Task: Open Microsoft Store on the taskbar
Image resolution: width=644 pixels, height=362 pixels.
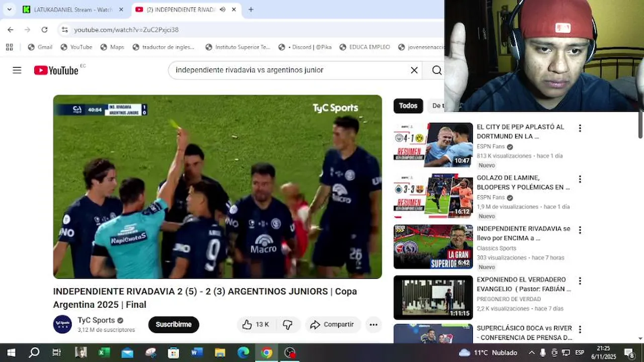Action: click(x=174, y=352)
